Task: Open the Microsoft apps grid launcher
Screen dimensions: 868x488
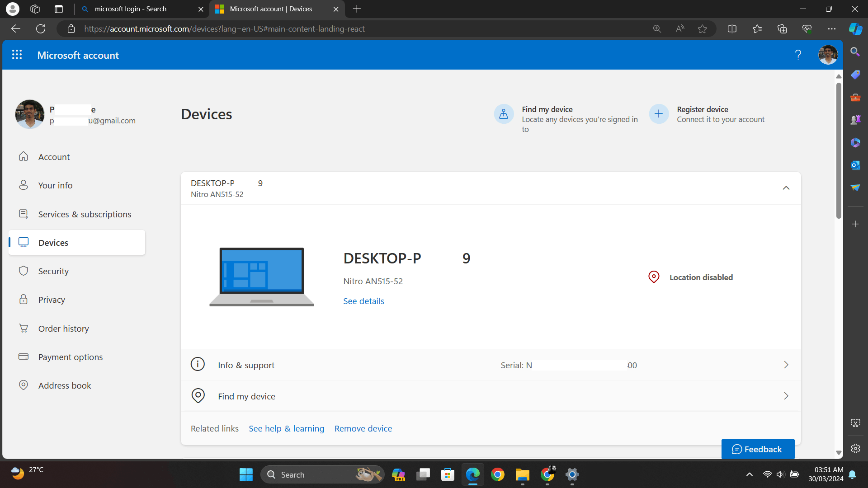Action: (17, 55)
